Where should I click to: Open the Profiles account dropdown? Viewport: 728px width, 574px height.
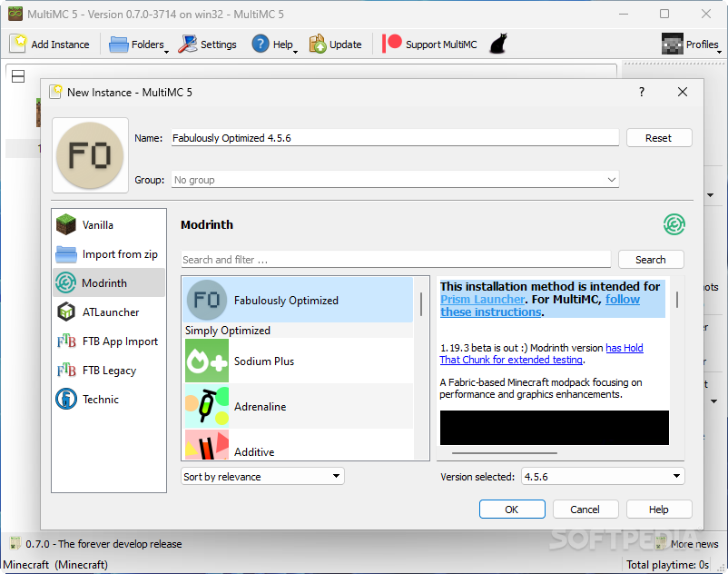[691, 45]
